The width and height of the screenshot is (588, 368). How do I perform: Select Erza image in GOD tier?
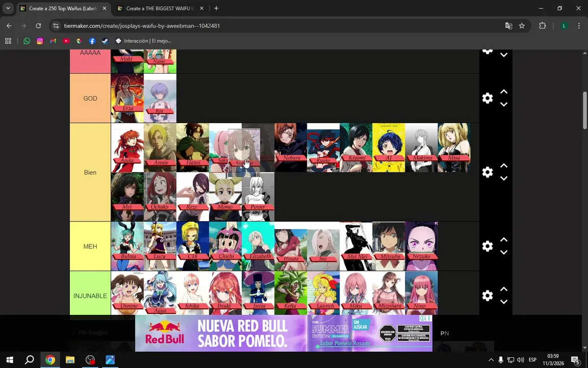[x=127, y=98]
